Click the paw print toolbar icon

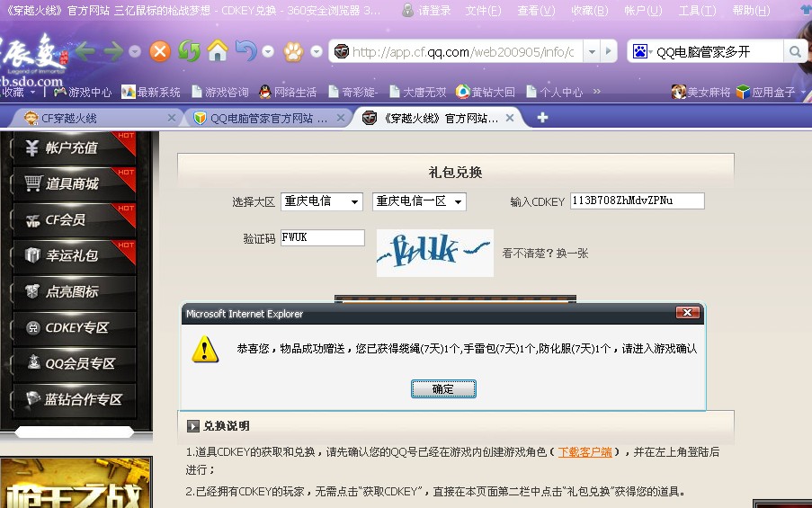(293, 51)
